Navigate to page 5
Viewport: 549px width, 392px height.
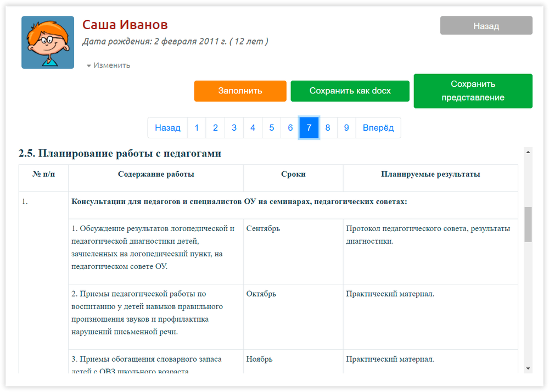pos(271,128)
